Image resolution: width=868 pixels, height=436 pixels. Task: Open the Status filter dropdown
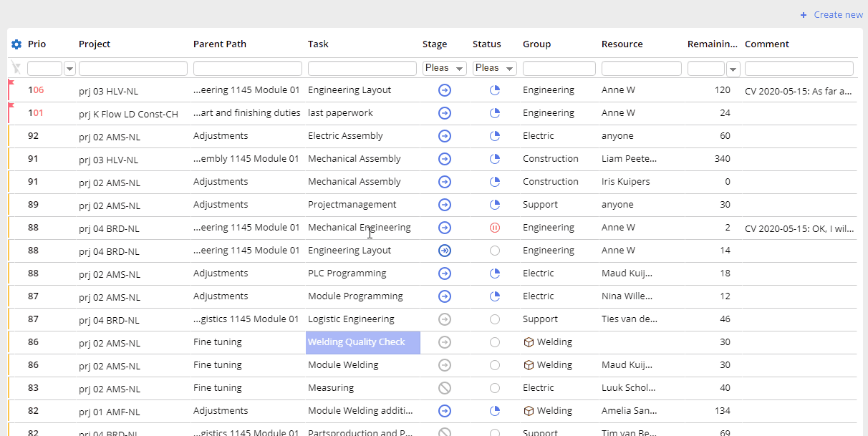[495, 69]
